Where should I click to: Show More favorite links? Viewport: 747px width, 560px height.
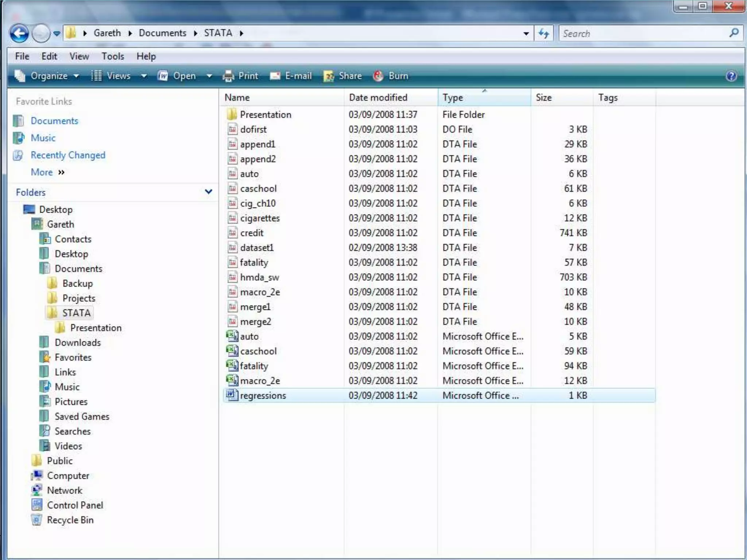click(47, 172)
